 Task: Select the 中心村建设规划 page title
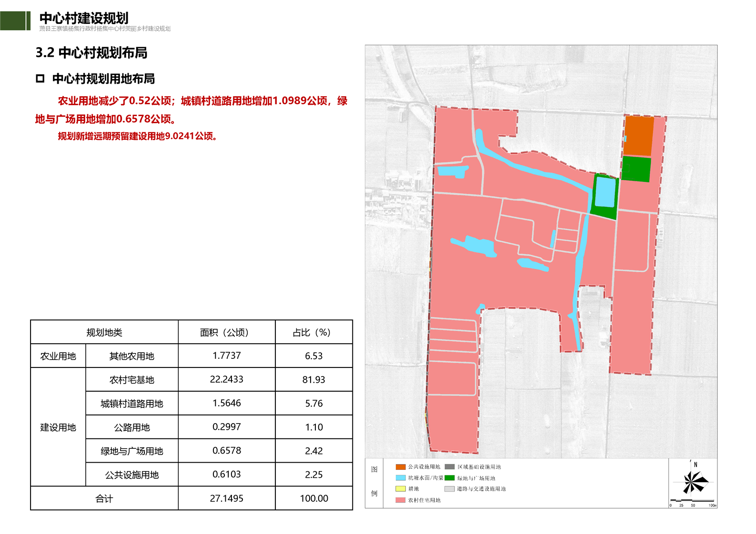[x=84, y=18]
